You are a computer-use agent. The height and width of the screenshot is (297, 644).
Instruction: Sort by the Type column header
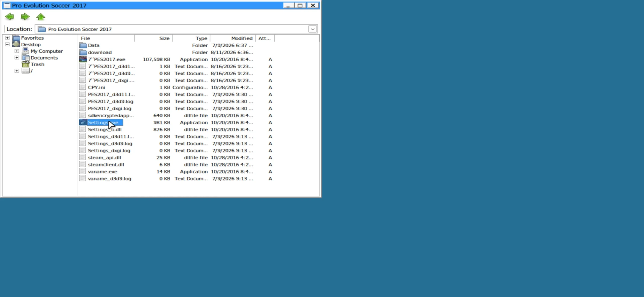191,38
